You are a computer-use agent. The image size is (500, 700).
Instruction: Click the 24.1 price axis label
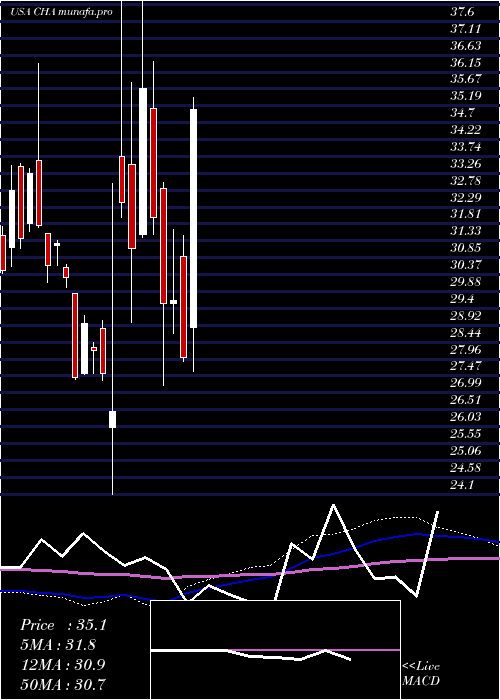463,485
